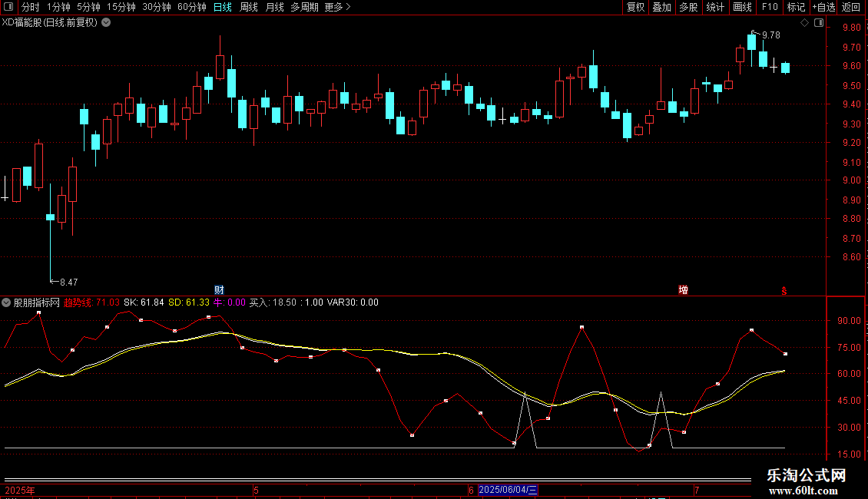Screen dimensions: 868x499
Task: Open F10 company information
Action: tap(770, 7)
